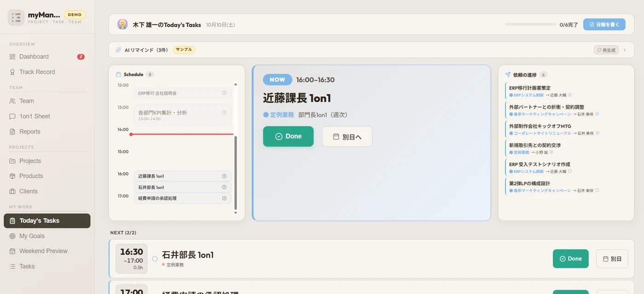Click 日報を書く button
The width and height of the screenshot is (644, 294).
point(604,24)
